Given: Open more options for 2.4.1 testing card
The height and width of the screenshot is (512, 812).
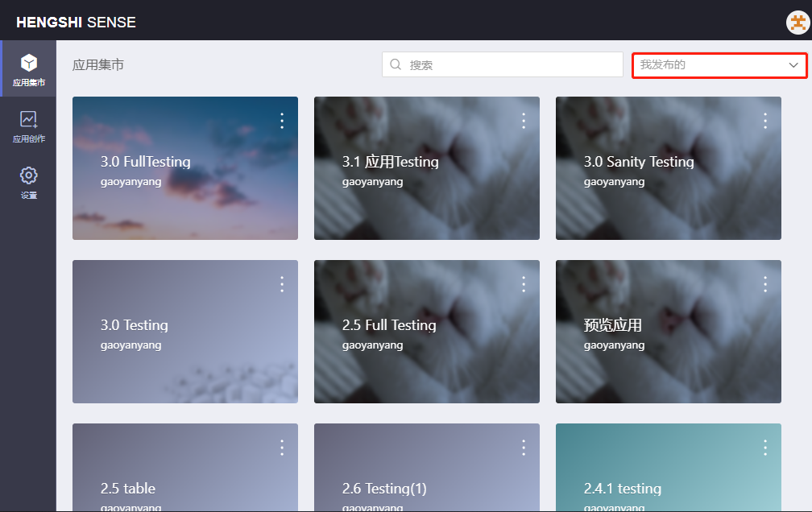Looking at the screenshot, I should tap(765, 448).
